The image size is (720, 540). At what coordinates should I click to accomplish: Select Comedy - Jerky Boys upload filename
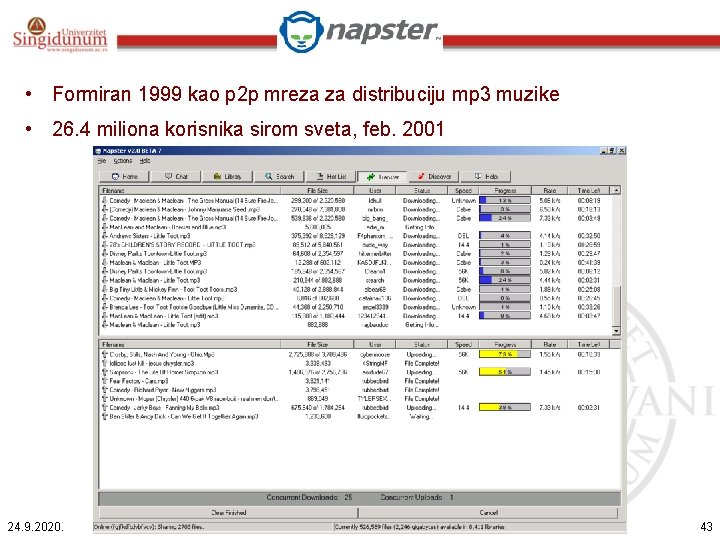click(x=164, y=408)
